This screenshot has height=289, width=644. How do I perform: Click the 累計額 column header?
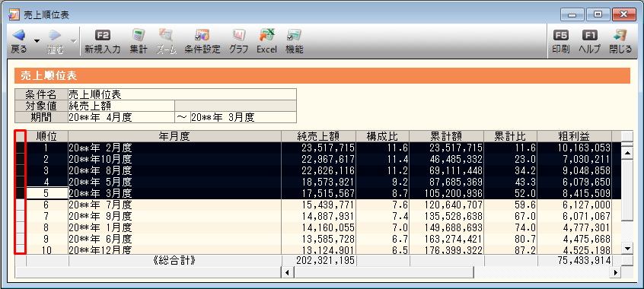[446, 136]
